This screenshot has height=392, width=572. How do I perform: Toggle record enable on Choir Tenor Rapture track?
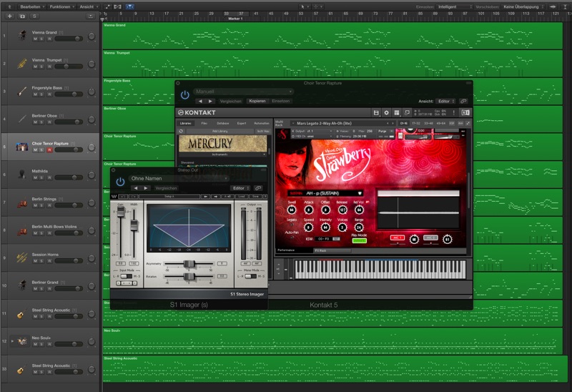click(49, 150)
